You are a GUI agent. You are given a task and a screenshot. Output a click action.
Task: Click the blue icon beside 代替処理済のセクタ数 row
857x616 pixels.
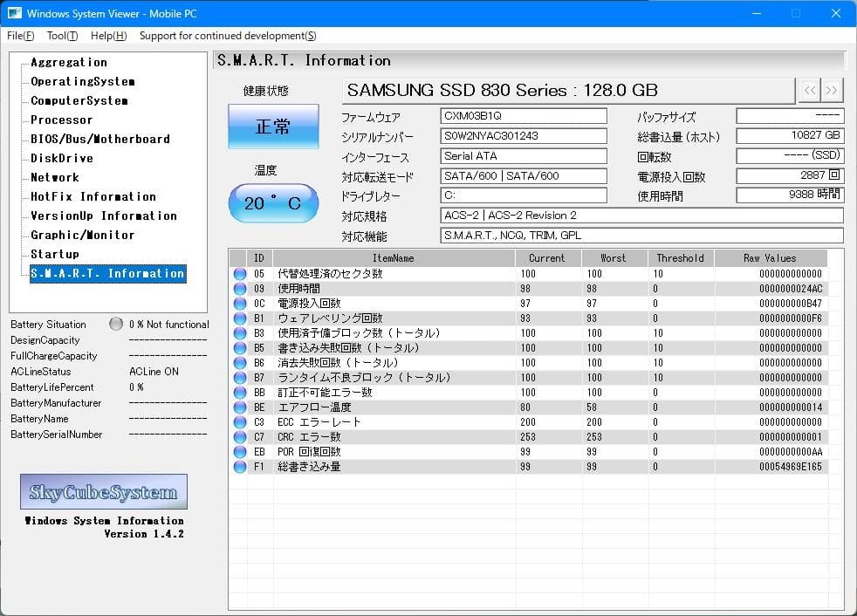[240, 272]
